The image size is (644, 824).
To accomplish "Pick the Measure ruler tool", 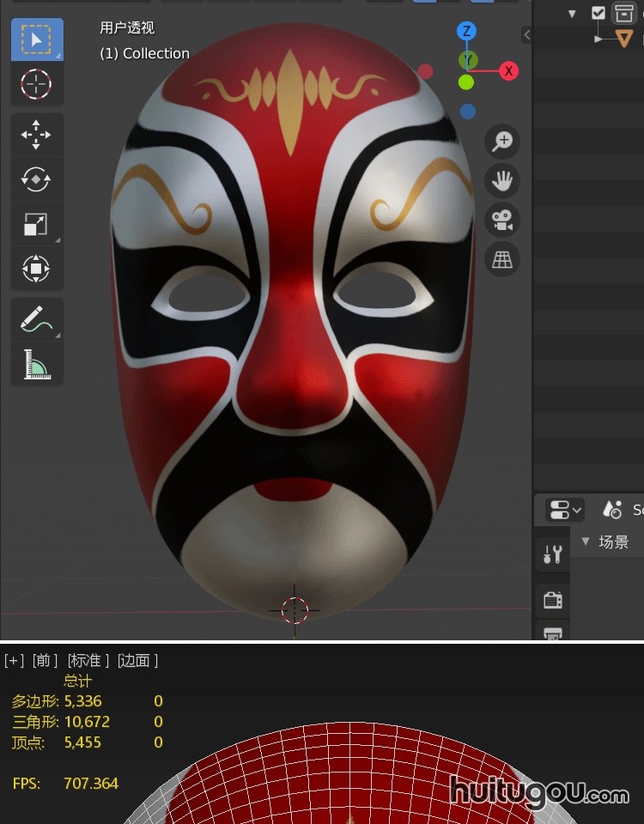I will 36,365.
